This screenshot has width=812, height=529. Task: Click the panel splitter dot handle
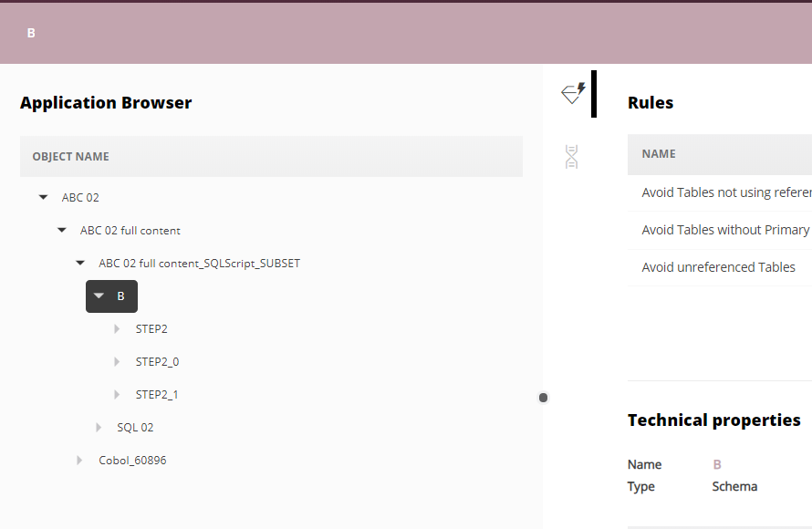(543, 398)
